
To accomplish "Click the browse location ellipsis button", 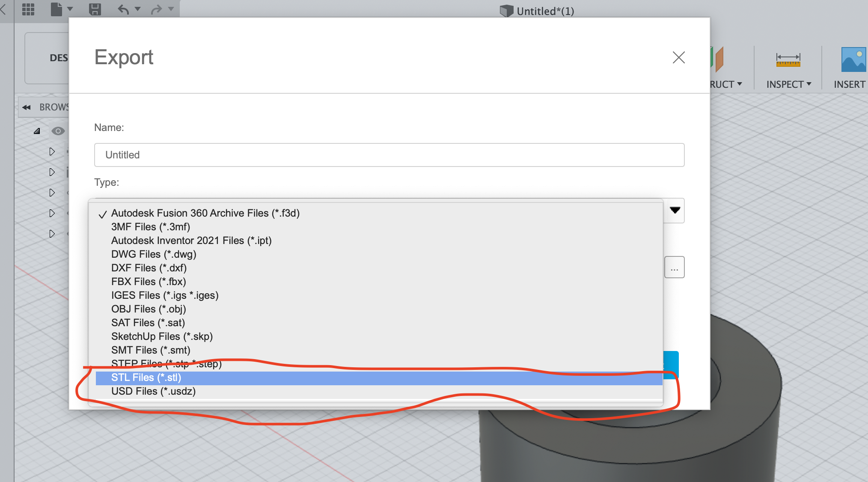I will tap(675, 268).
